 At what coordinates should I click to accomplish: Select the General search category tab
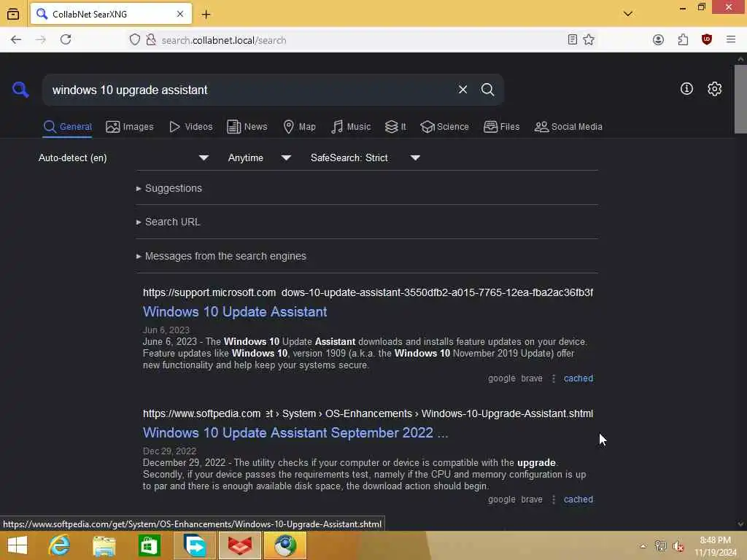point(68,127)
